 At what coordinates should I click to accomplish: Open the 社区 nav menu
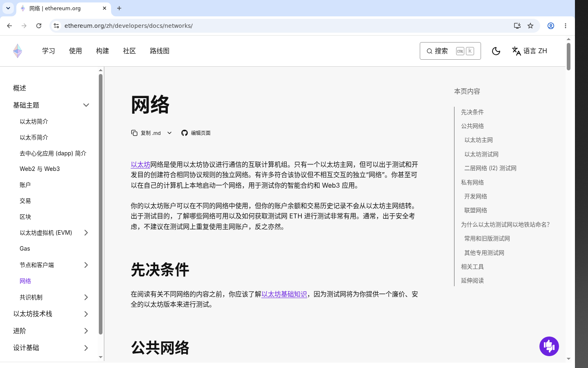[129, 51]
